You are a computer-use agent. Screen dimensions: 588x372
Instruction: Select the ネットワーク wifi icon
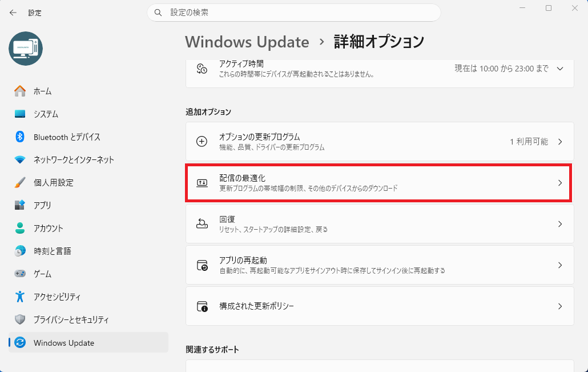coord(20,159)
